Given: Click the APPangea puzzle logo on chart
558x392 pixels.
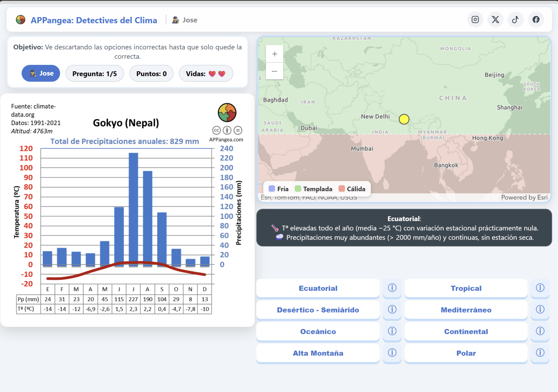Looking at the screenshot, I should [227, 113].
